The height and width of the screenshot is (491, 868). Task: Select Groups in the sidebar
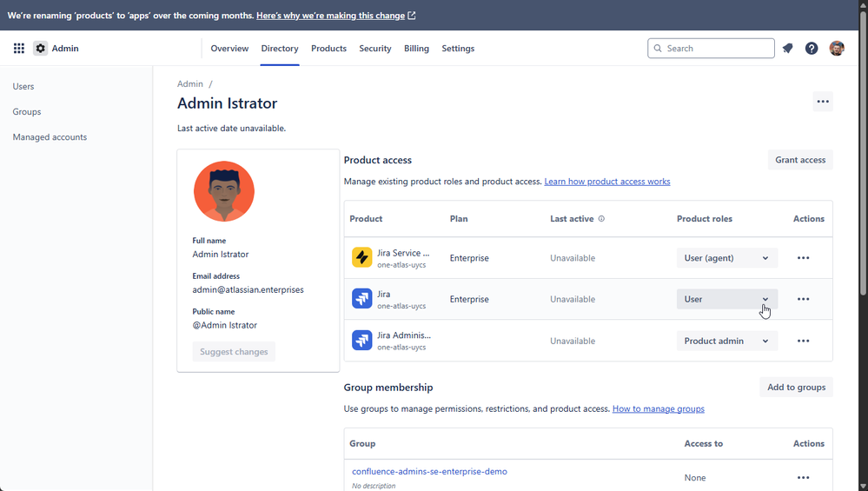coord(27,112)
